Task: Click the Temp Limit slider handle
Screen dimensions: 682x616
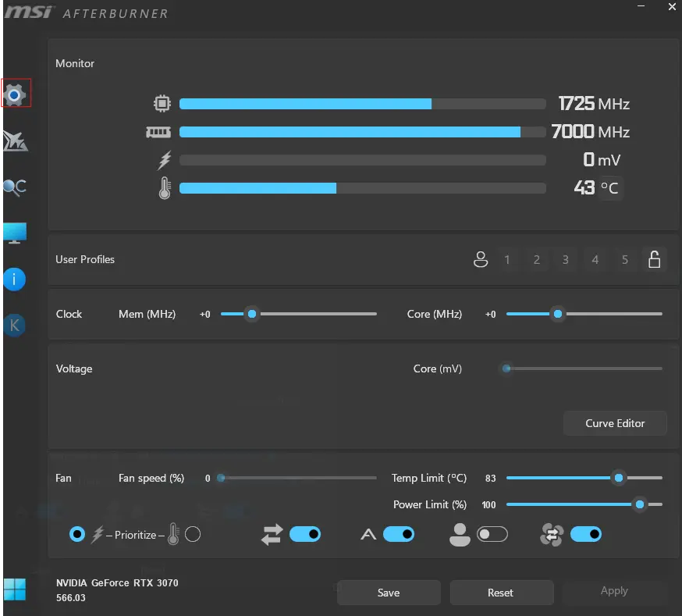Action: pyautogui.click(x=619, y=478)
